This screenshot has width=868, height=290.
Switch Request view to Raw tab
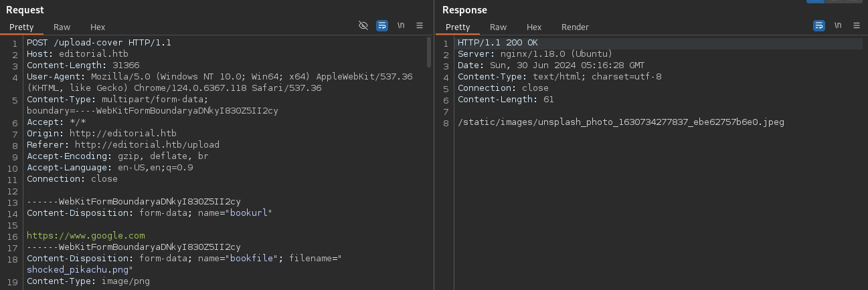(62, 27)
